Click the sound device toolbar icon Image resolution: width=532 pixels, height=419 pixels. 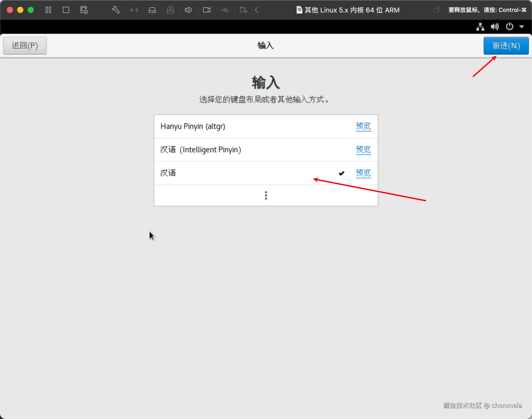(x=188, y=10)
